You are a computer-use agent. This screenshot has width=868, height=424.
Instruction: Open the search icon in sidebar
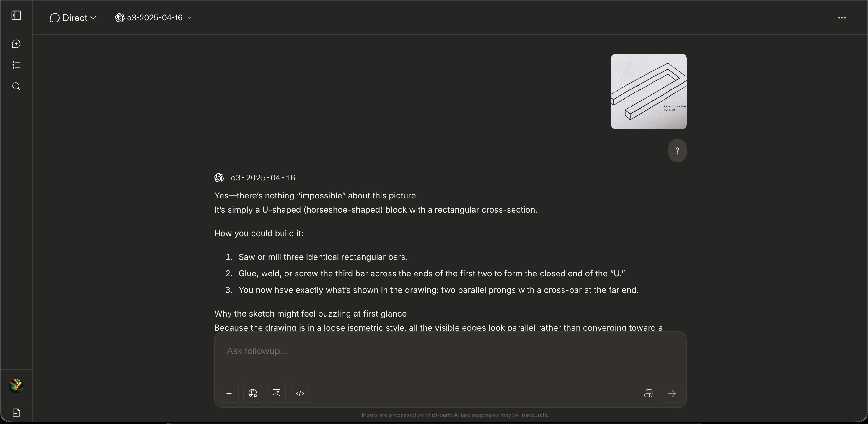click(16, 87)
